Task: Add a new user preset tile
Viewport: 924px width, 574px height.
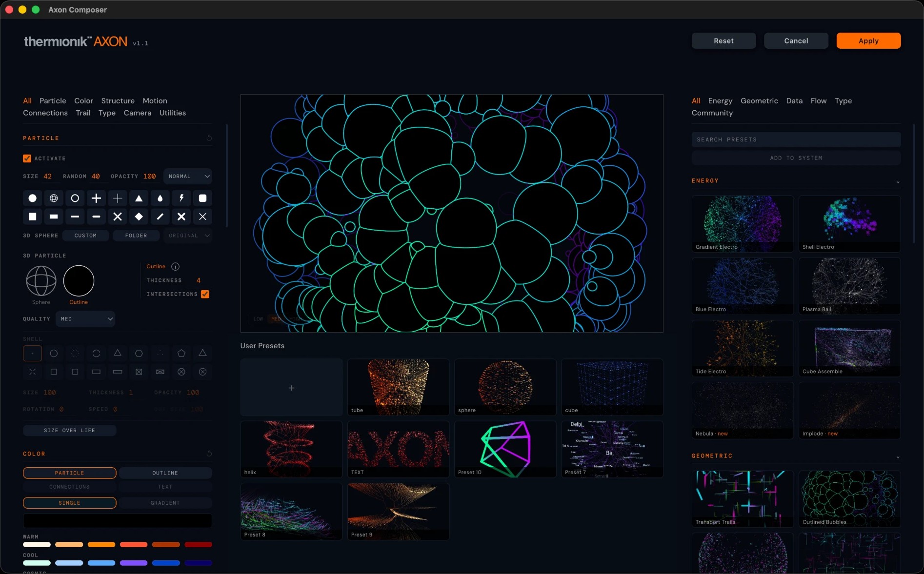Action: 291,388
